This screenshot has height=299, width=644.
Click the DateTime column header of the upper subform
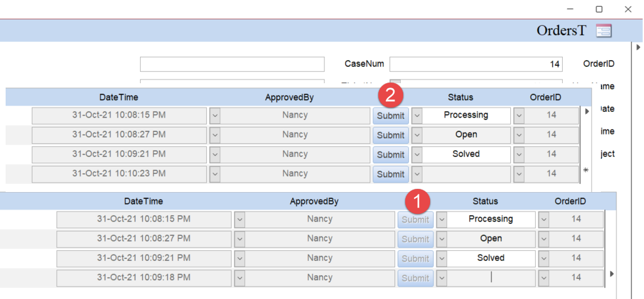pos(119,97)
